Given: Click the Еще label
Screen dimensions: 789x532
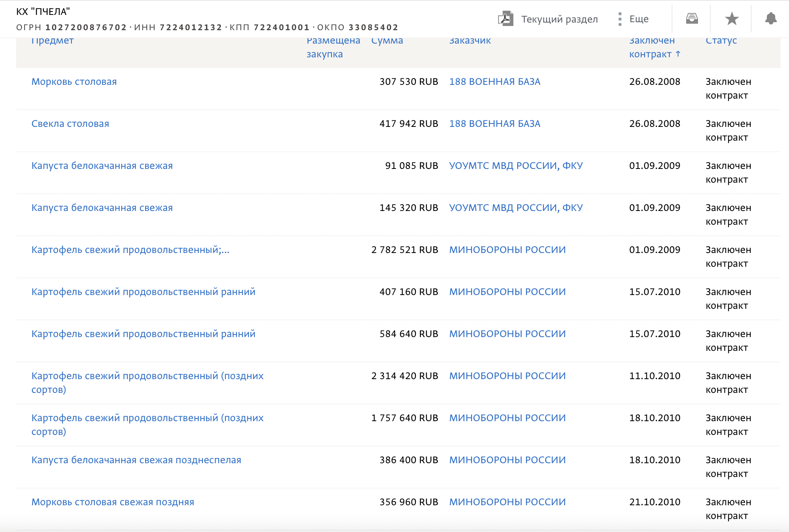Looking at the screenshot, I should tap(639, 19).
